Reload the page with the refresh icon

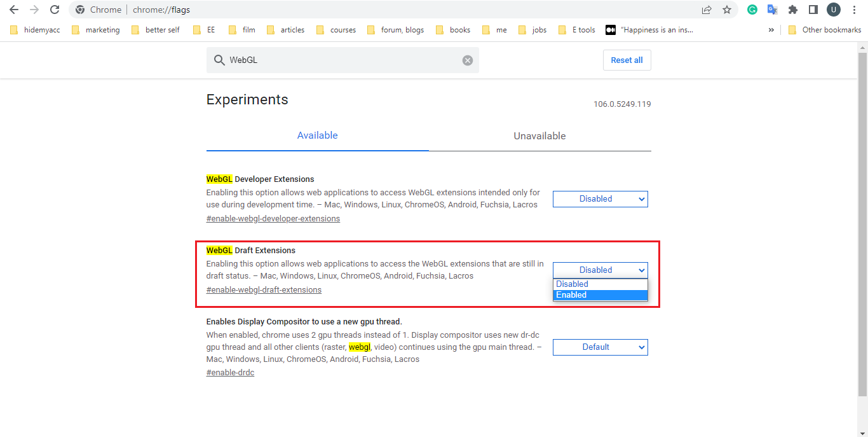click(x=55, y=10)
